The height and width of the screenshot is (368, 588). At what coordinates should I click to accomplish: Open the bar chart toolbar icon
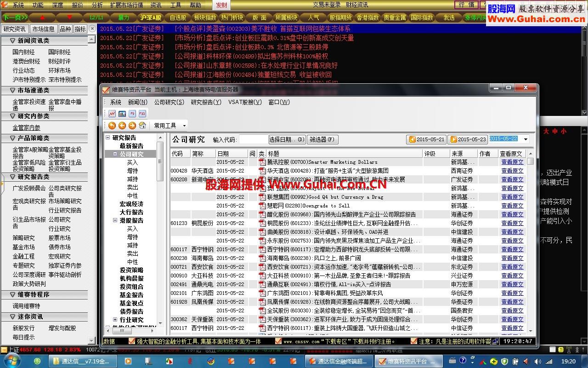coord(122,114)
